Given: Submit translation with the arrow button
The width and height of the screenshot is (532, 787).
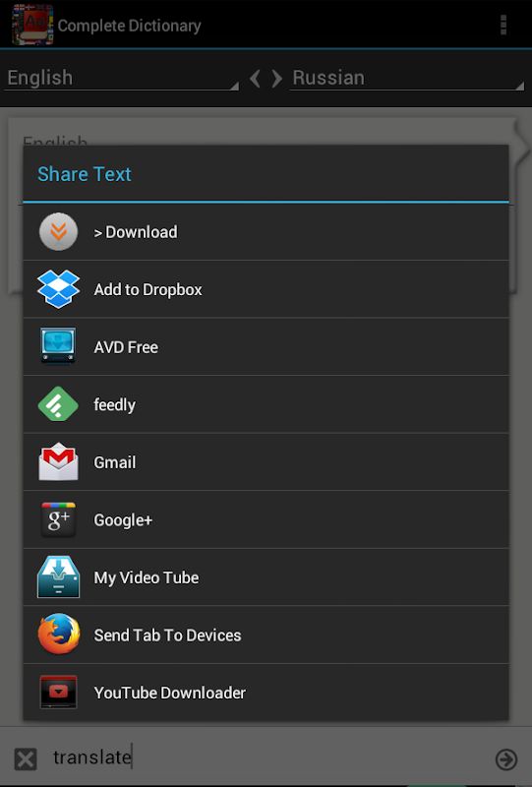Looking at the screenshot, I should point(505,758).
